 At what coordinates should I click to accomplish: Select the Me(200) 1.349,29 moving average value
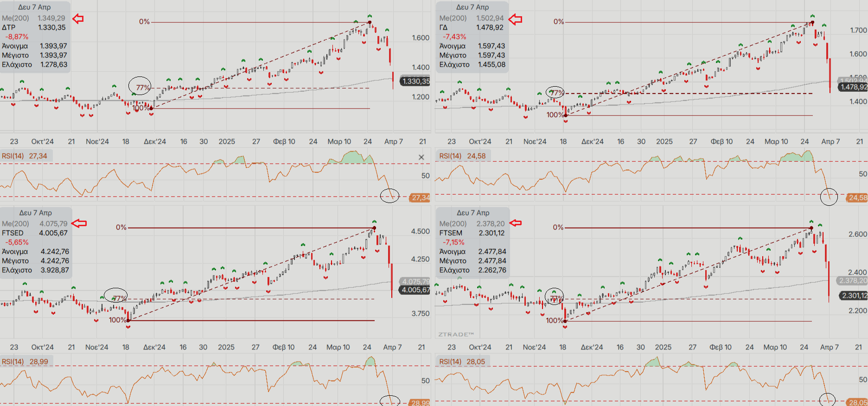(51, 18)
